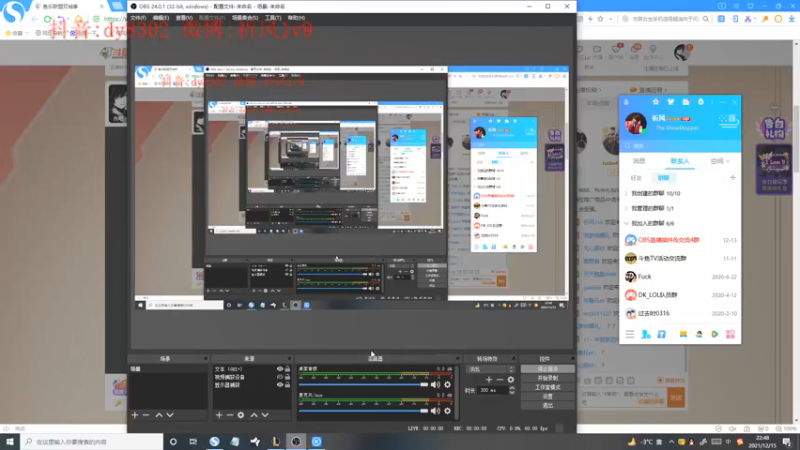The image size is (800, 450).
Task: Add a new scene in OBS Scenes panel
Action: (x=135, y=415)
